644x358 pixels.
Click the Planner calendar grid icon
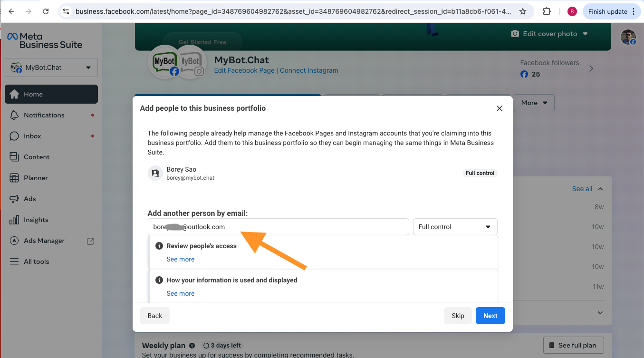(x=15, y=178)
